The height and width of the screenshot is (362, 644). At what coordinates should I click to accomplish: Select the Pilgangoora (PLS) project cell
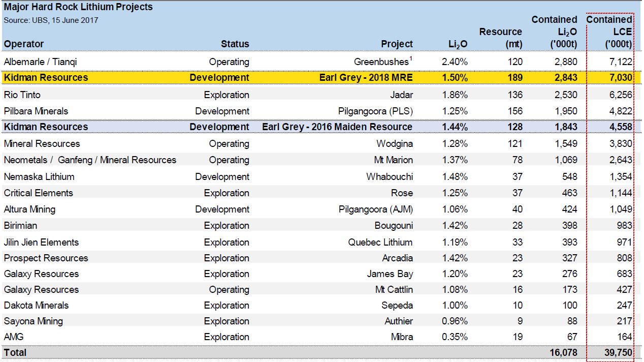[375, 111]
